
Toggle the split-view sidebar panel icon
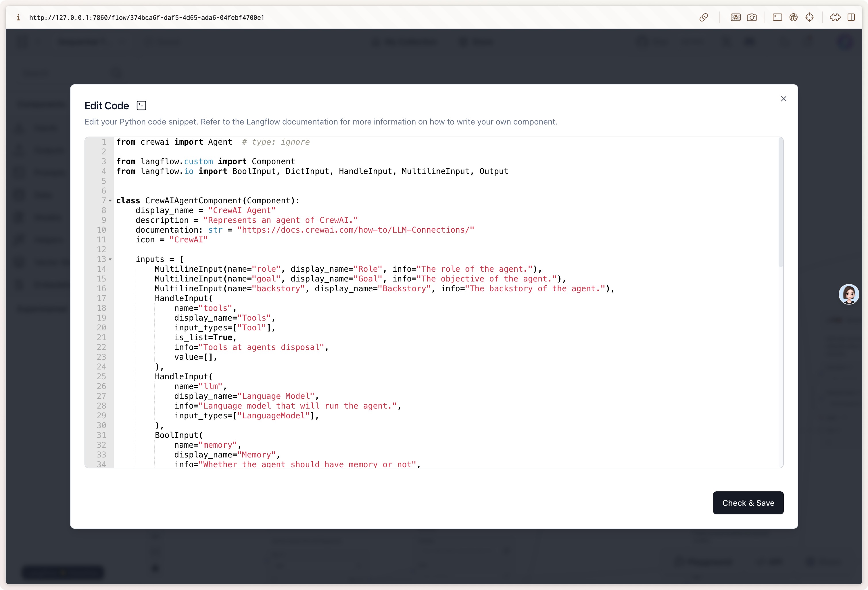coord(851,18)
